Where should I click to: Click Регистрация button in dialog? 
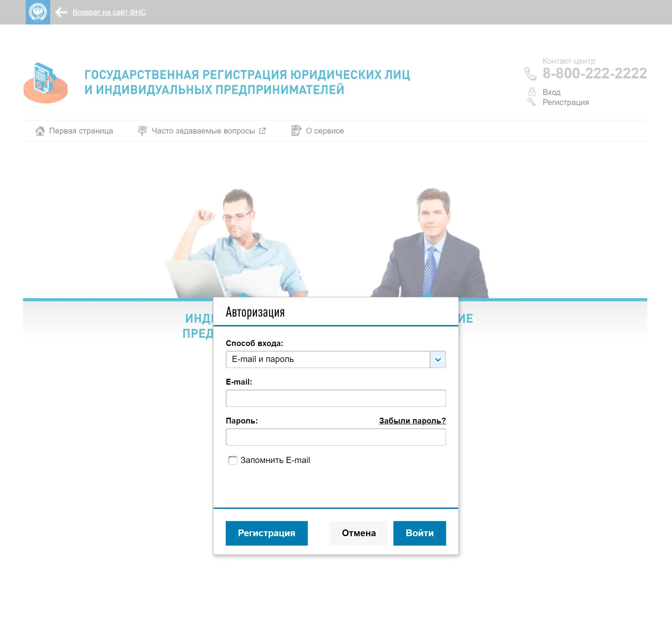(266, 533)
